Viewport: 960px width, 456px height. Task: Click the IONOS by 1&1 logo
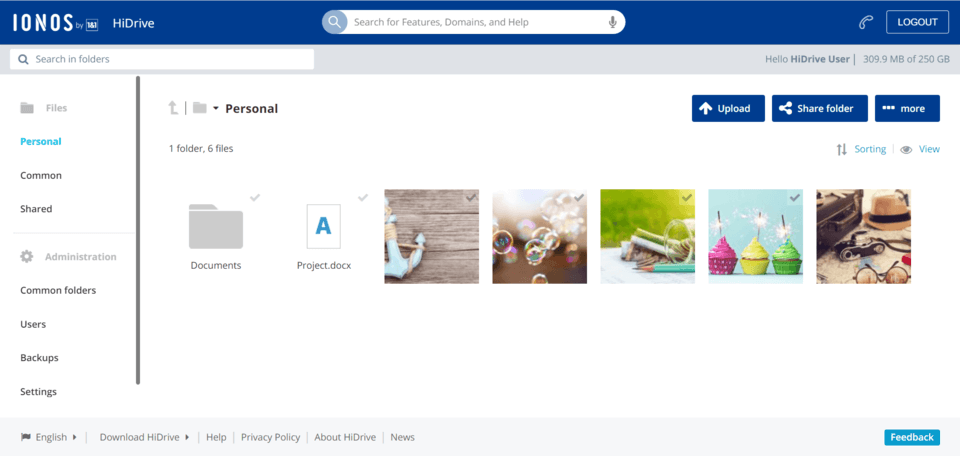click(56, 23)
